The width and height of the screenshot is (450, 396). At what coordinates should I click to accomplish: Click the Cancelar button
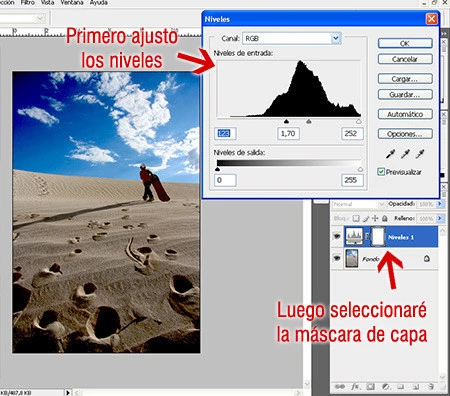[x=405, y=59]
